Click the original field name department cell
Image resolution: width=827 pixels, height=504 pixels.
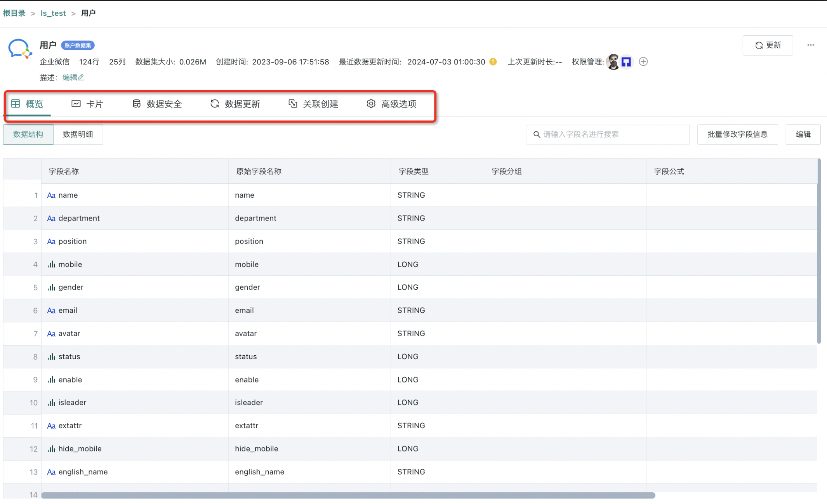[309, 218]
